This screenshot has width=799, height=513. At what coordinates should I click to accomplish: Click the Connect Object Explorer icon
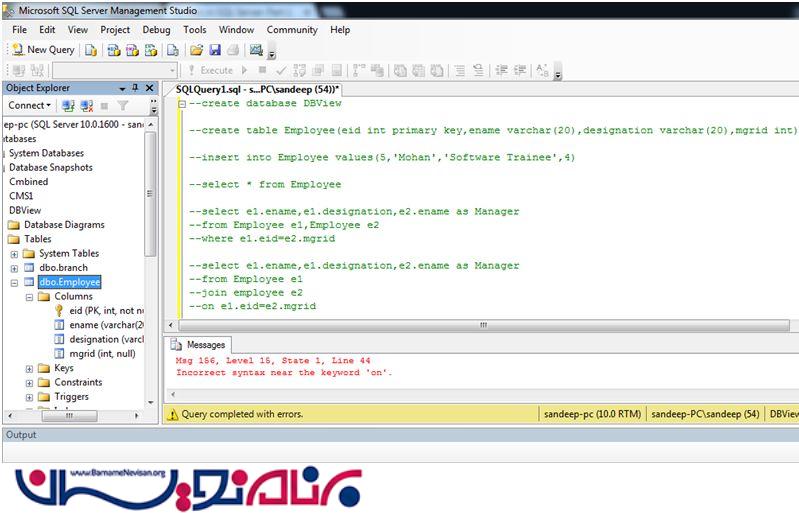pyautogui.click(x=68, y=105)
